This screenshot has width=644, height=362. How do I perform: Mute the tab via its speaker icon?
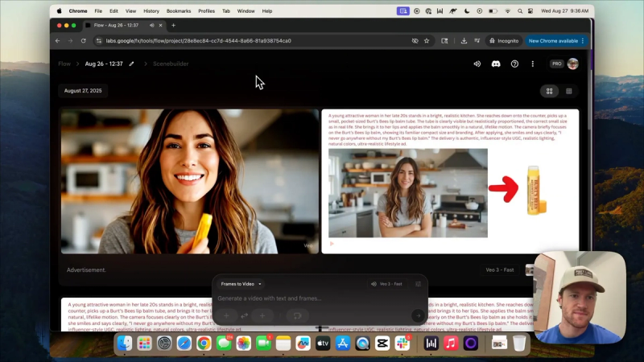[152, 26]
